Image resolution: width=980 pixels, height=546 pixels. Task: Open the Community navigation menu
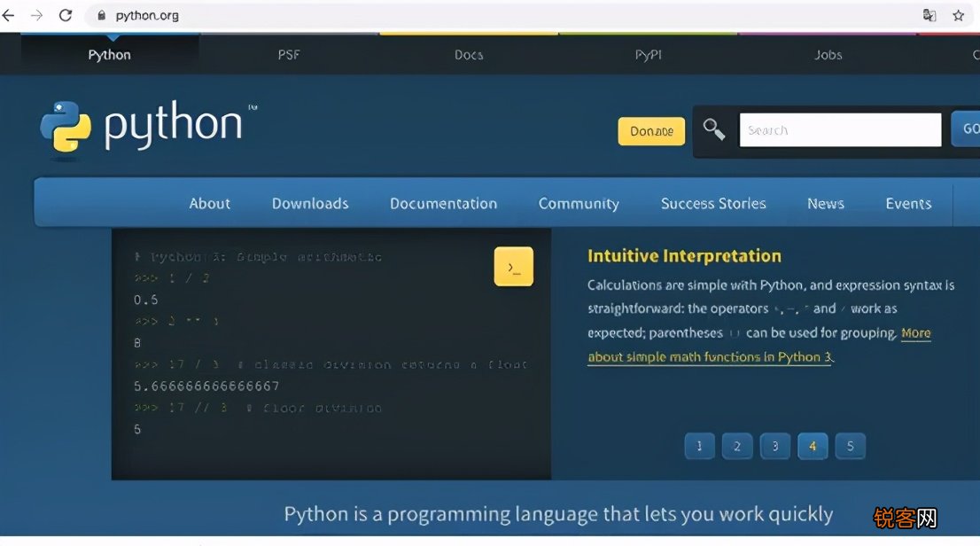[579, 203]
